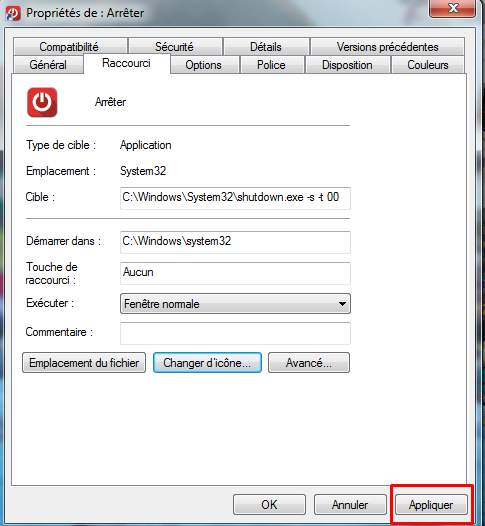Click the title bar shortcut icon

pos(13,13)
